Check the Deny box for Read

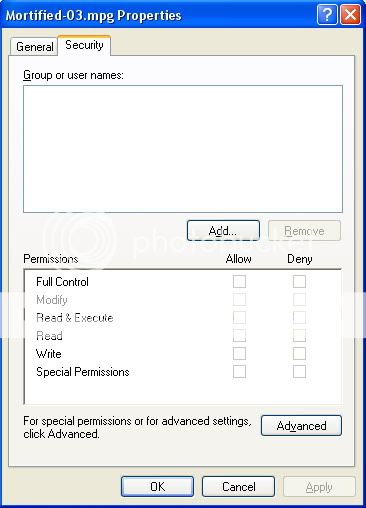[x=299, y=336]
